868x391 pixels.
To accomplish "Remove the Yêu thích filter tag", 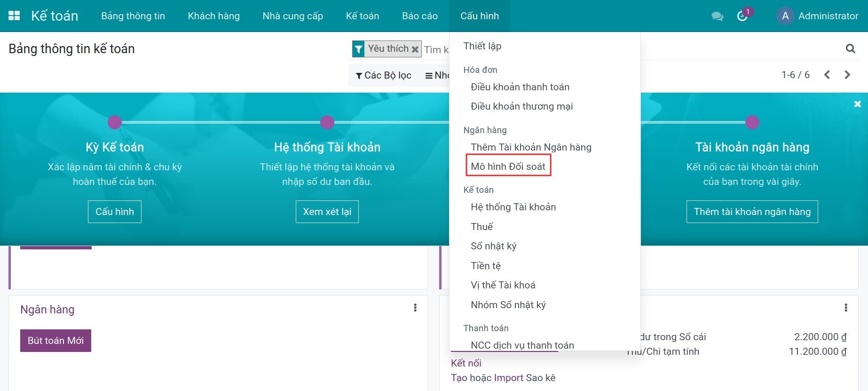I will pos(415,49).
